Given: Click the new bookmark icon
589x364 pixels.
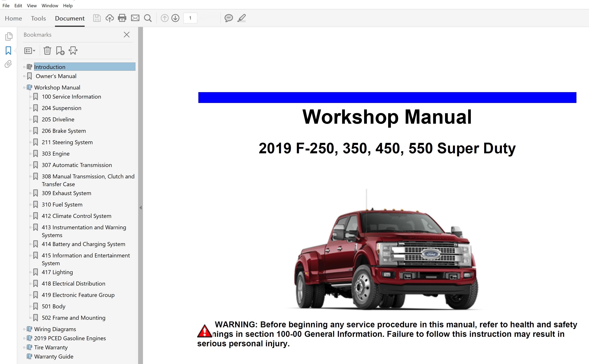Looking at the screenshot, I should click(60, 51).
